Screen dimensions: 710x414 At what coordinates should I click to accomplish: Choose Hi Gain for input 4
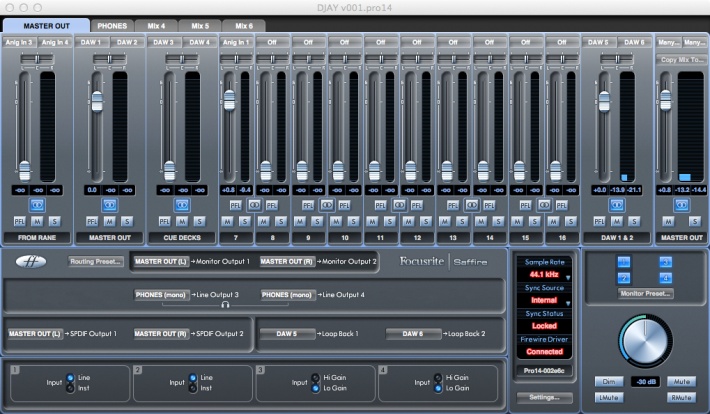tap(436, 377)
